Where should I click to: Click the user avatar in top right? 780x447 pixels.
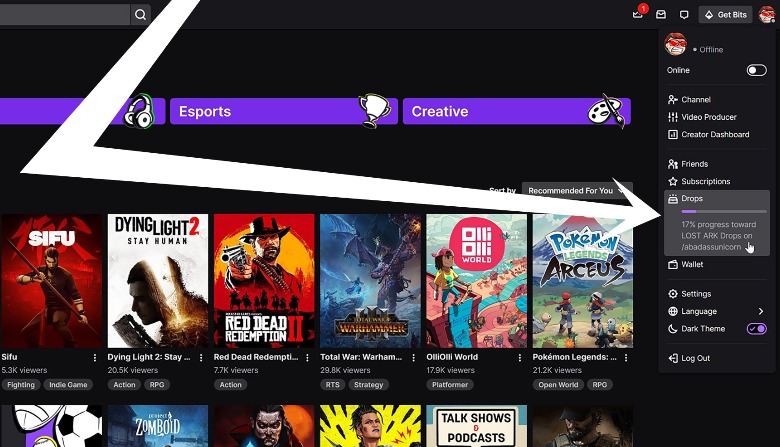coord(767,15)
